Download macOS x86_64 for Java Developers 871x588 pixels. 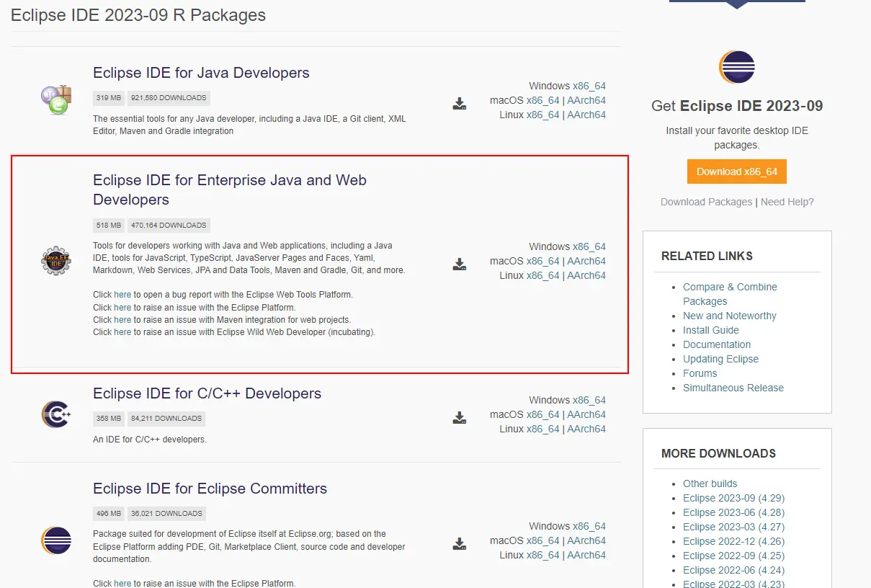pos(543,100)
